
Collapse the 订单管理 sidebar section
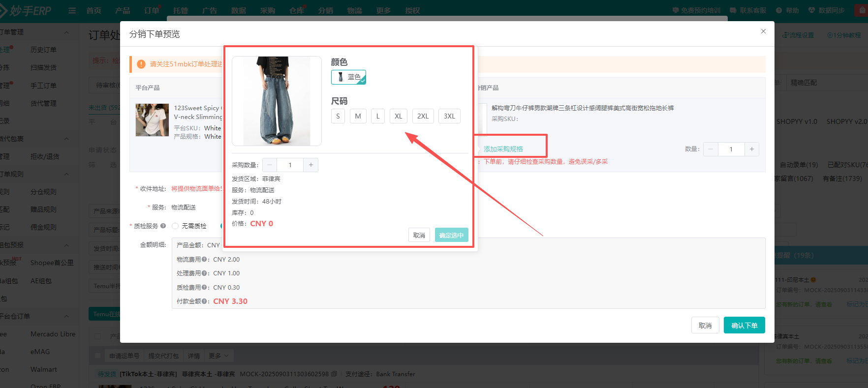pyautogui.click(x=67, y=32)
